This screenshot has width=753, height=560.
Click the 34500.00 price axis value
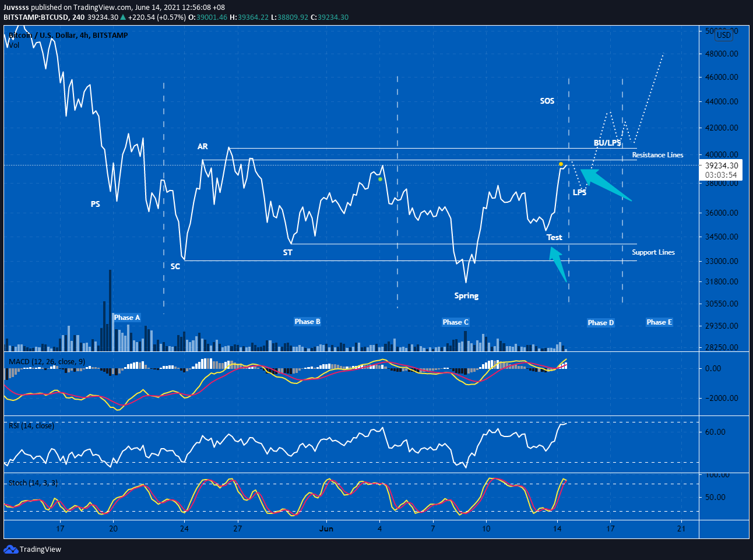pyautogui.click(x=722, y=237)
